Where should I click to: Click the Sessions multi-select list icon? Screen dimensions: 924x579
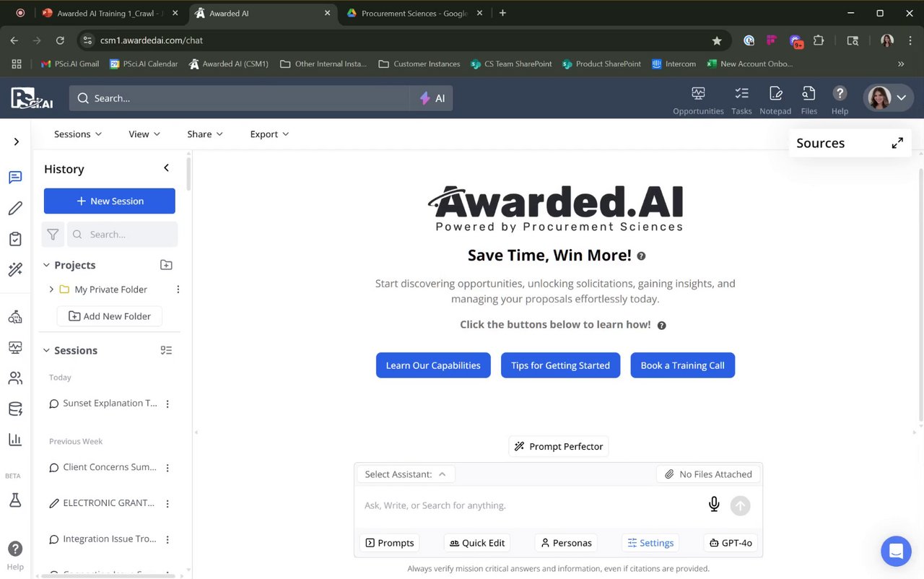(x=166, y=350)
